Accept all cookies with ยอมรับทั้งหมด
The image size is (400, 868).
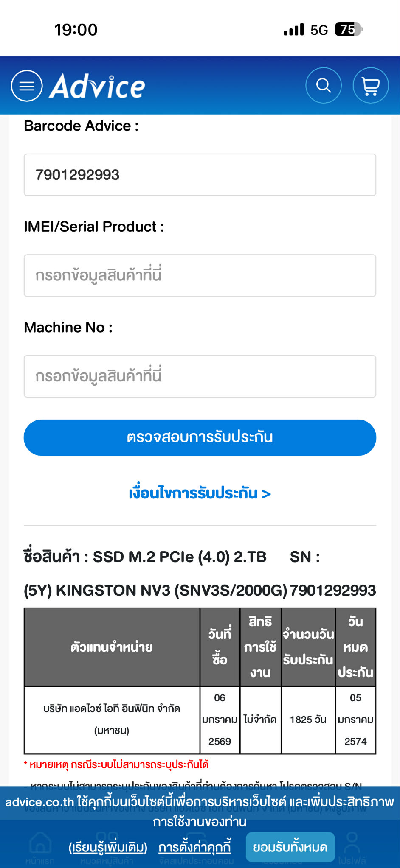point(290,847)
